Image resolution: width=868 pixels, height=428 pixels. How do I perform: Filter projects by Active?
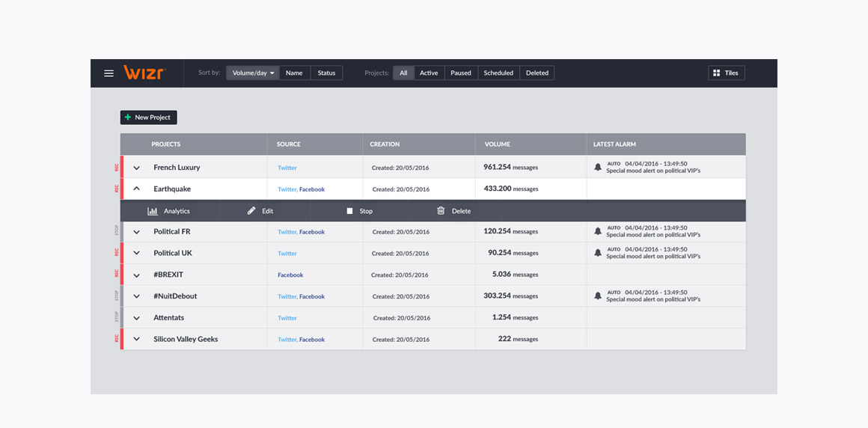tap(429, 73)
